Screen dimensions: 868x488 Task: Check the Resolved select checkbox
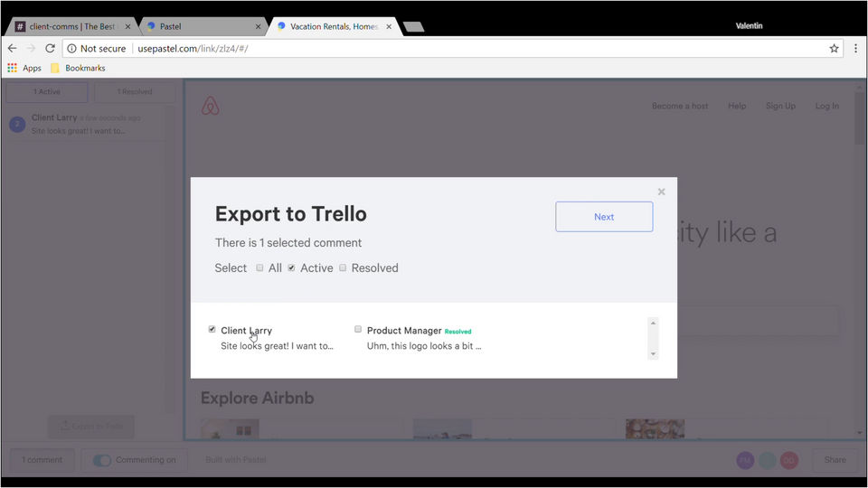(343, 267)
